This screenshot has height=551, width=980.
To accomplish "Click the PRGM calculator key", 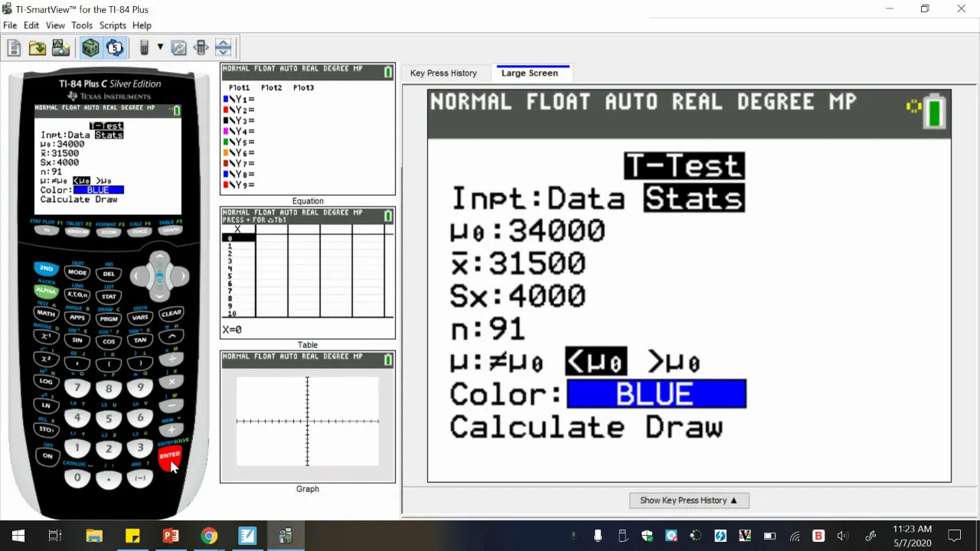I will coord(109,318).
